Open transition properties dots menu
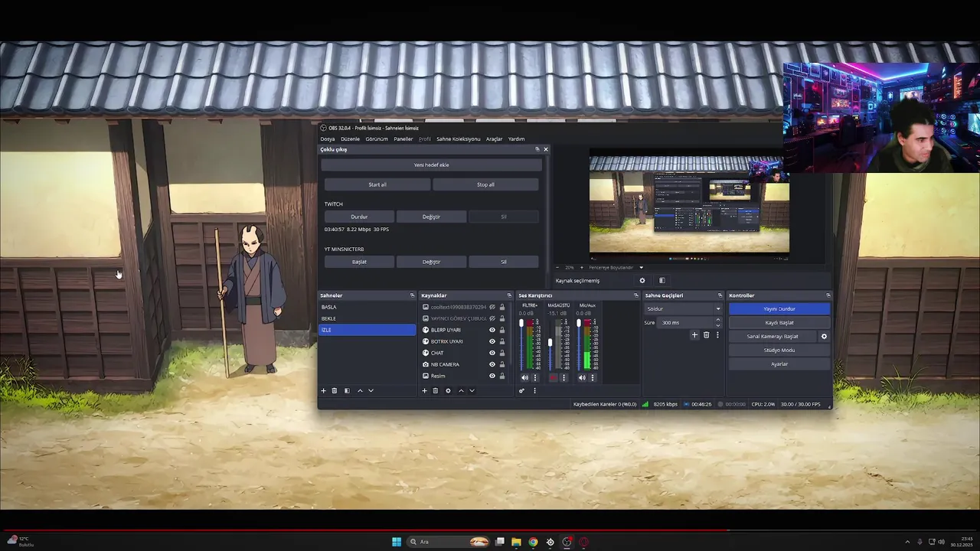The height and width of the screenshot is (551, 980). point(717,335)
